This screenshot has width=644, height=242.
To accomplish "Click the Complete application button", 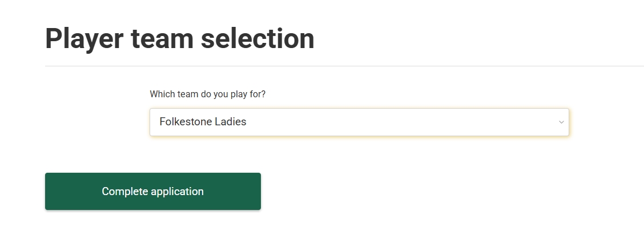I will pos(153,191).
